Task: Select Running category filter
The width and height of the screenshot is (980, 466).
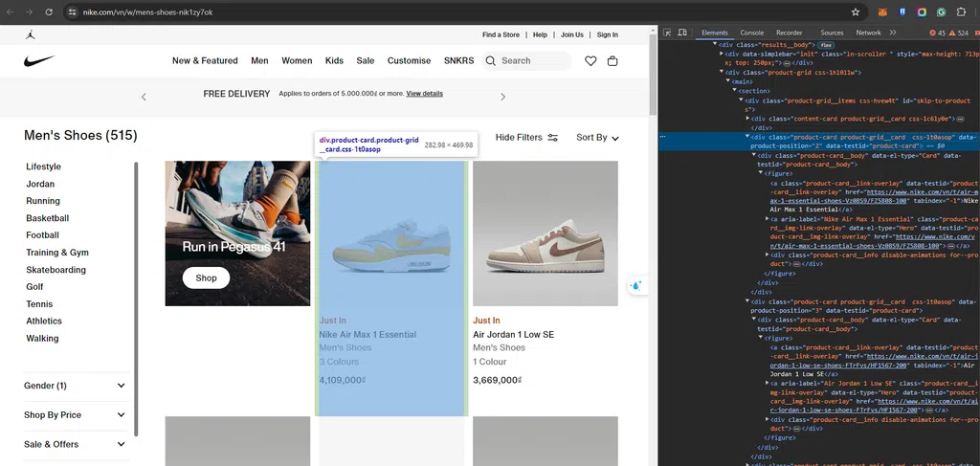Action: click(43, 201)
